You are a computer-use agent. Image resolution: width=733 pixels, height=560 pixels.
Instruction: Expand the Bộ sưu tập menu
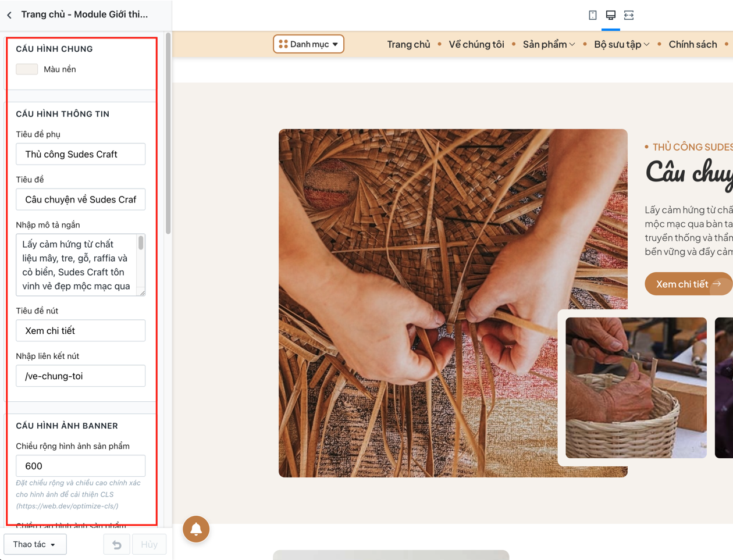621,44
